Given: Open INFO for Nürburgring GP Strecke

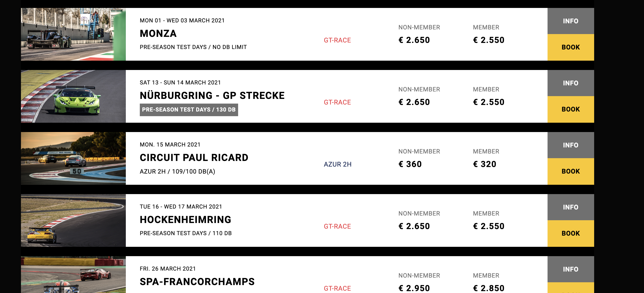Looking at the screenshot, I should 571,83.
